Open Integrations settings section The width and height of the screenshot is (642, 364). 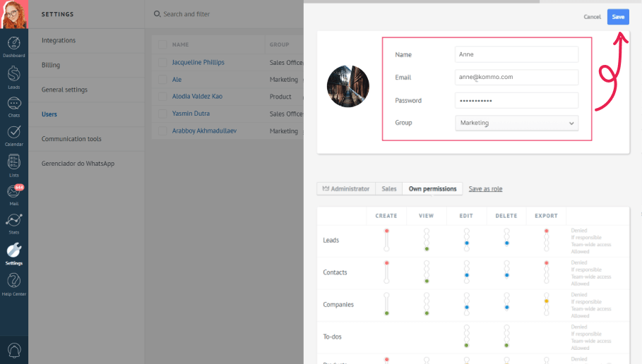59,40
